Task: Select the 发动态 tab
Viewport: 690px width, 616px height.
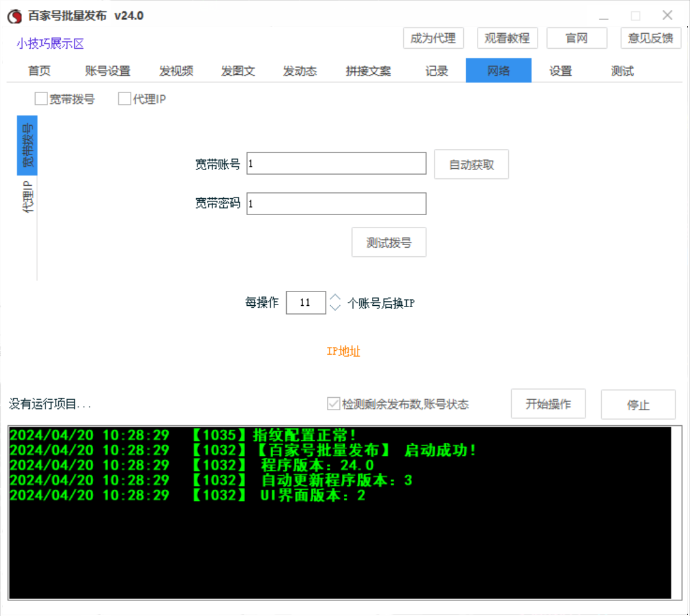Action: point(299,71)
